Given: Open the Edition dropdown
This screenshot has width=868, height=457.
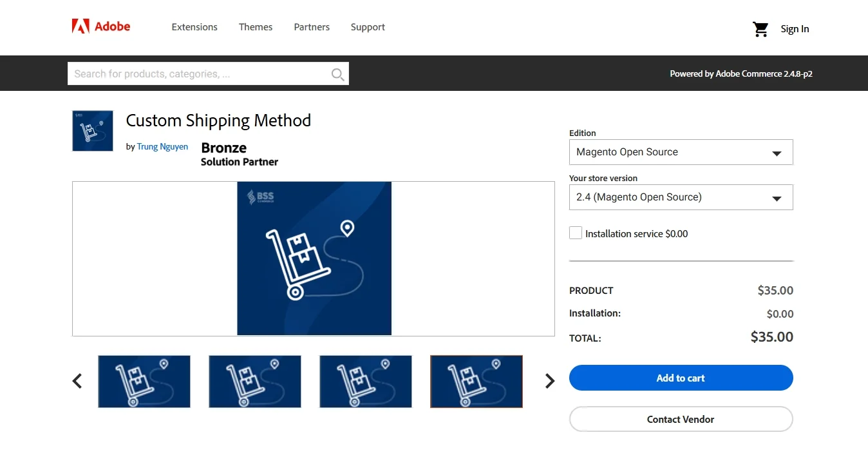Looking at the screenshot, I should 681,153.
